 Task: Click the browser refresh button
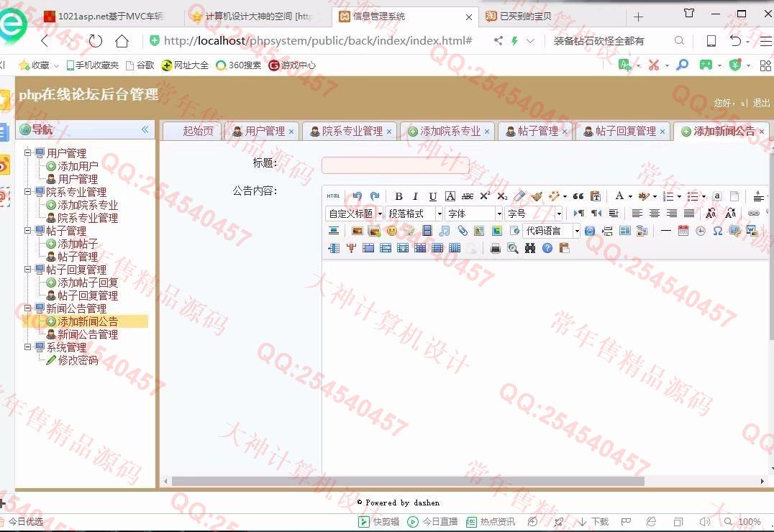(x=95, y=41)
